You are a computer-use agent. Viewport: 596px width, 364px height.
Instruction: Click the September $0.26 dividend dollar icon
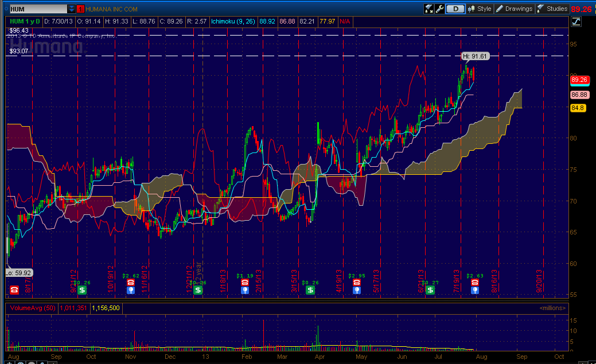(81, 290)
